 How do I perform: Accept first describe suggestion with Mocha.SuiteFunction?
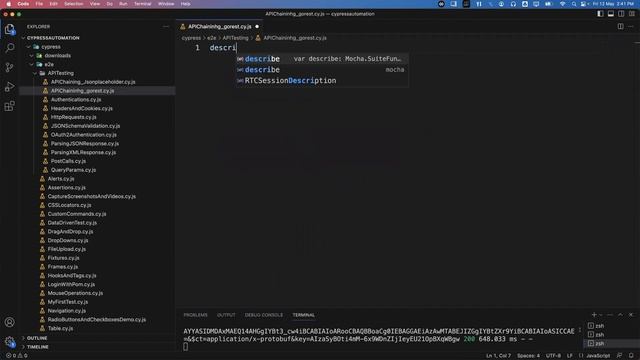[322, 59]
